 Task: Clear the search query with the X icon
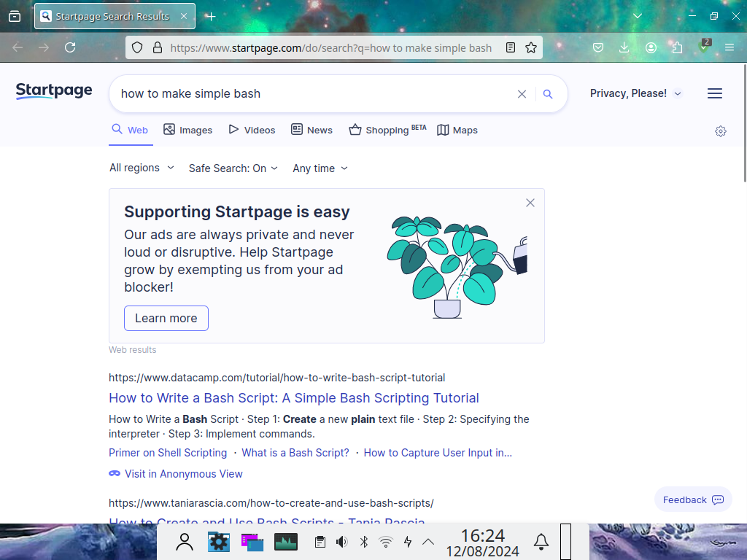coord(522,94)
